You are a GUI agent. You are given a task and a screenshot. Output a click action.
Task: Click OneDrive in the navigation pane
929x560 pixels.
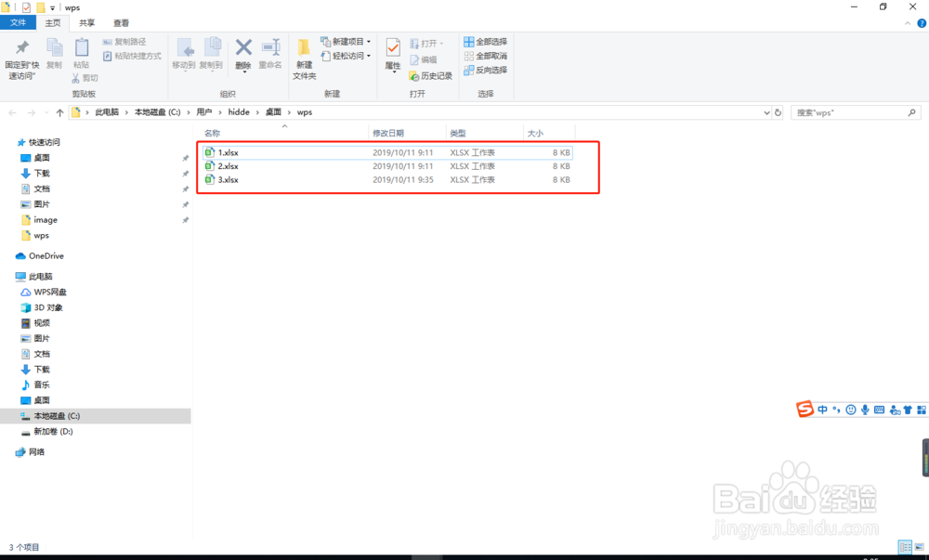46,255
